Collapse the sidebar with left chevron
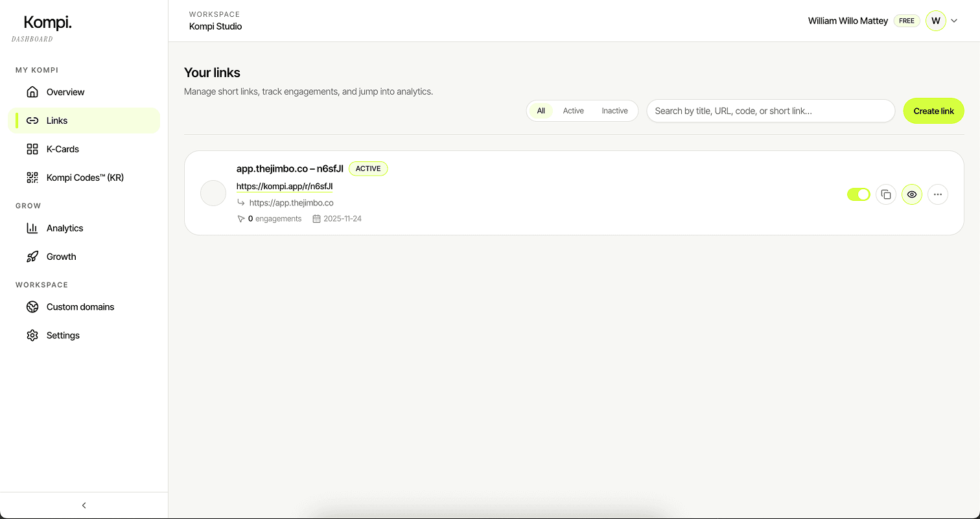The image size is (980, 519). [x=84, y=505]
